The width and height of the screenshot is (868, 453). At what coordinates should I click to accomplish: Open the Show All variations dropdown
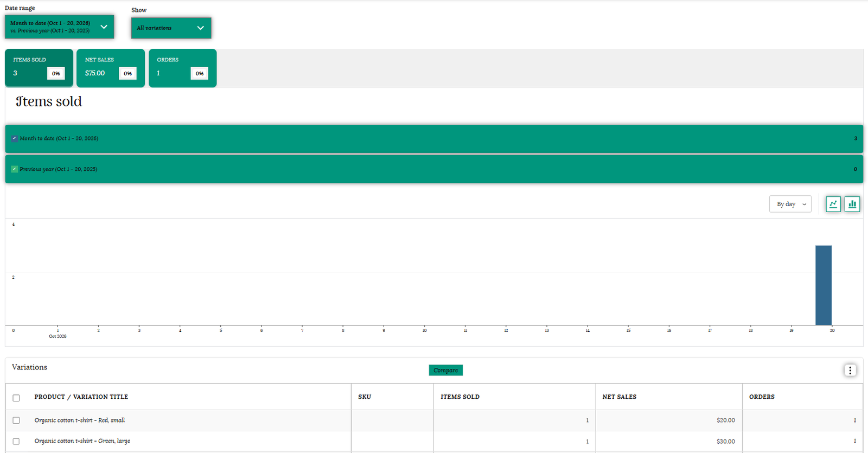tap(171, 28)
